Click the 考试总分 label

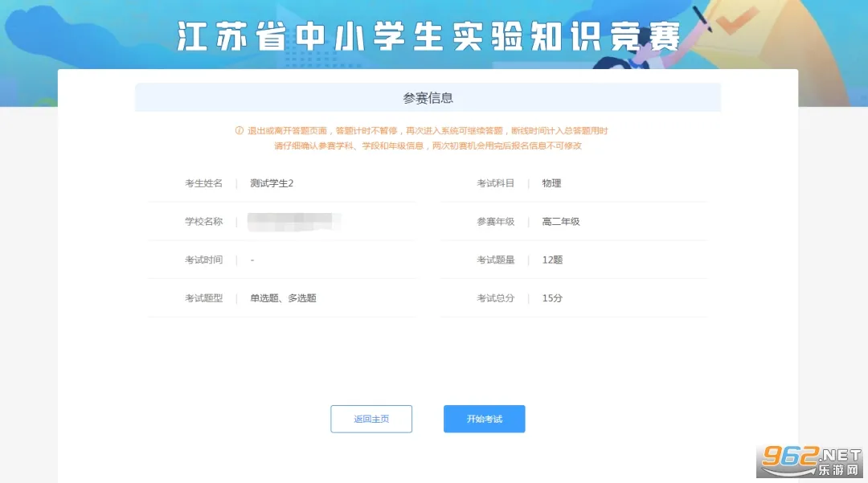point(495,297)
